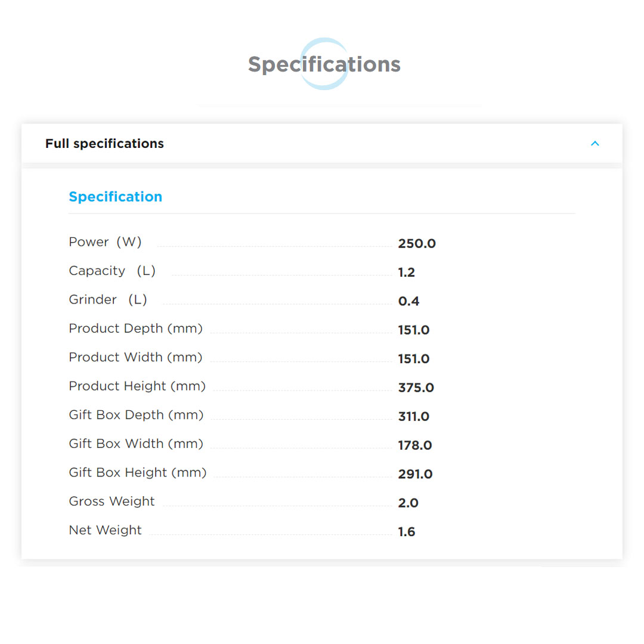Click the Full specifications accordion title
The image size is (644, 644).
coord(104,144)
